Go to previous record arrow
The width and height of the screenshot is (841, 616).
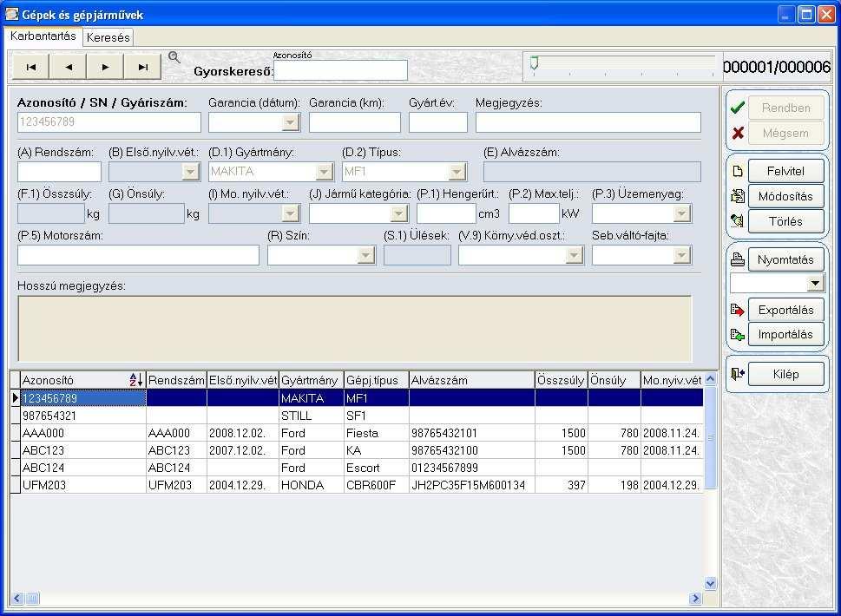point(68,67)
